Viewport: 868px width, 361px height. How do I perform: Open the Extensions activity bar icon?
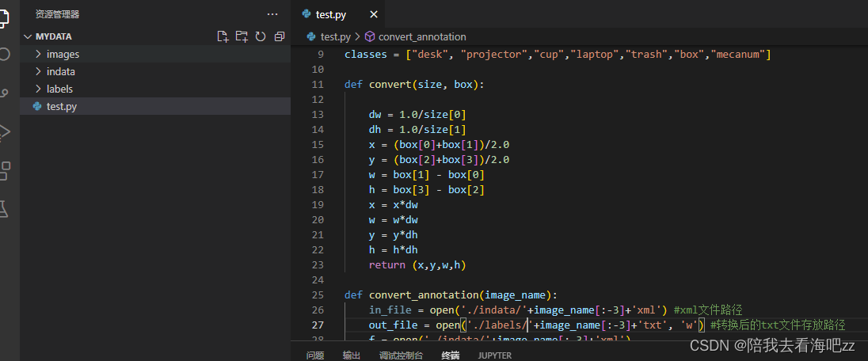[x=5, y=170]
